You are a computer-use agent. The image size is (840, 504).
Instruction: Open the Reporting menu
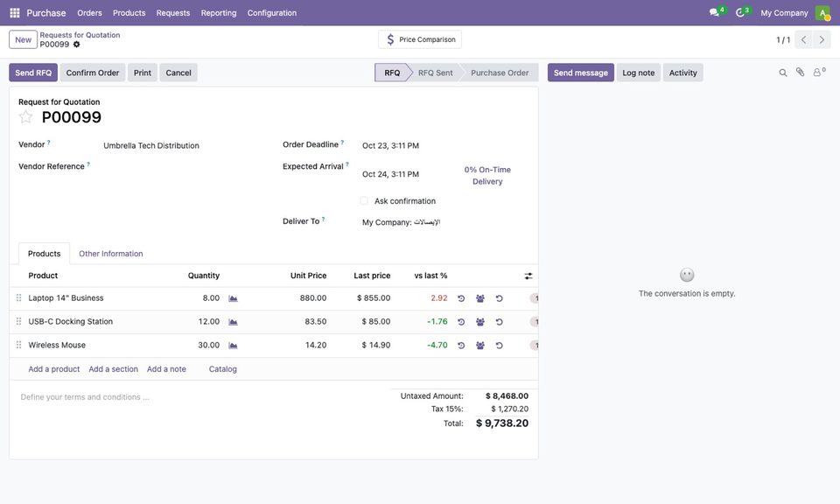pos(219,13)
